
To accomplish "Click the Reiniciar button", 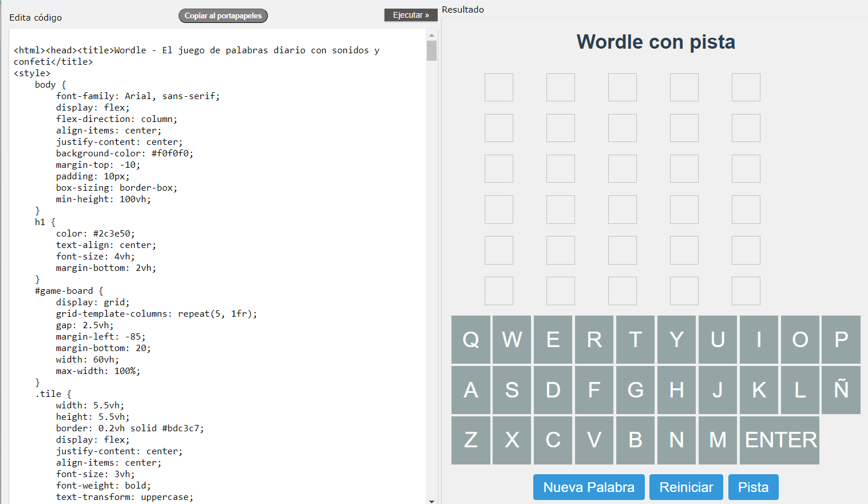I will coord(686,487).
